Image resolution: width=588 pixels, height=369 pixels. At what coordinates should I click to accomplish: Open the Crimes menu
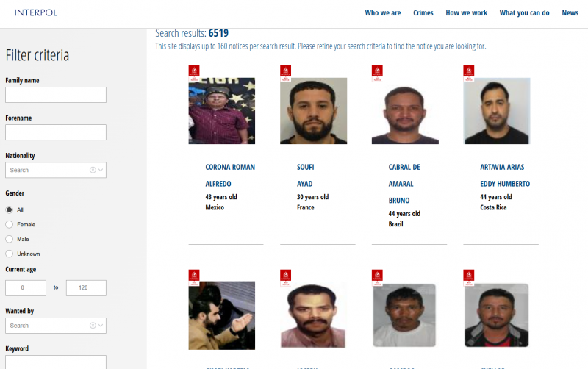pyautogui.click(x=423, y=12)
